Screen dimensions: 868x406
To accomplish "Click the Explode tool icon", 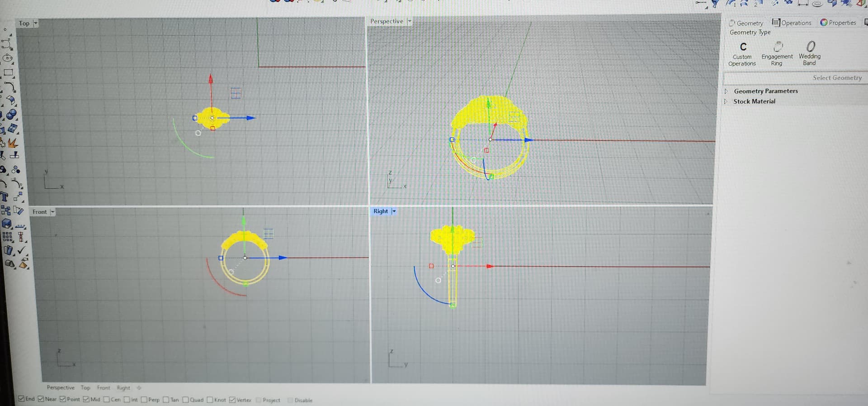I will 12,143.
